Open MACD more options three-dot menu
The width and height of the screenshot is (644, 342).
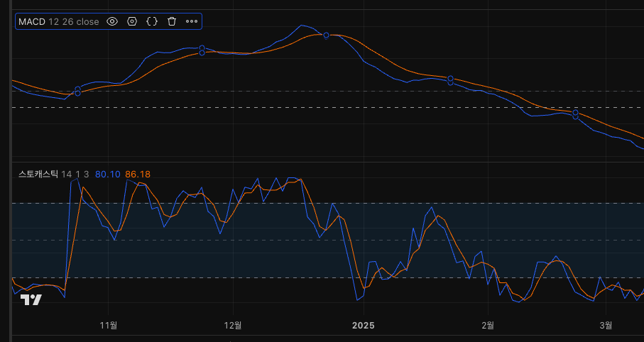192,22
